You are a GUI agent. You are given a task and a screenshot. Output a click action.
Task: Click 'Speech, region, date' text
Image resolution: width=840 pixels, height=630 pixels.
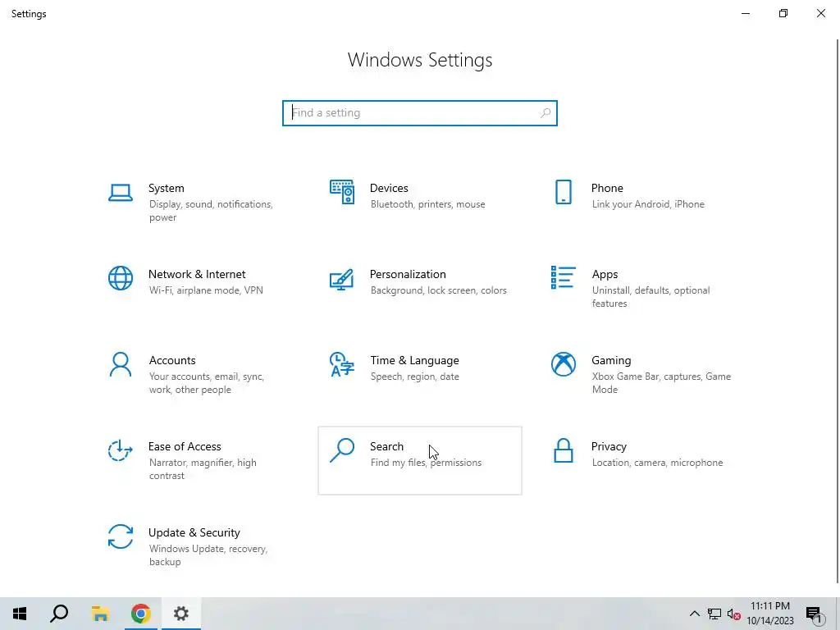click(x=414, y=377)
